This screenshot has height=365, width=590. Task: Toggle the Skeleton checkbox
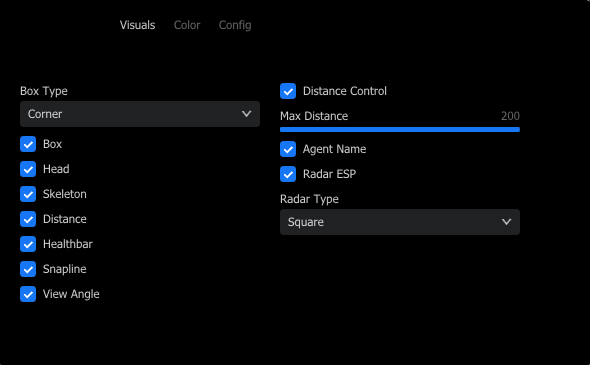(x=28, y=194)
